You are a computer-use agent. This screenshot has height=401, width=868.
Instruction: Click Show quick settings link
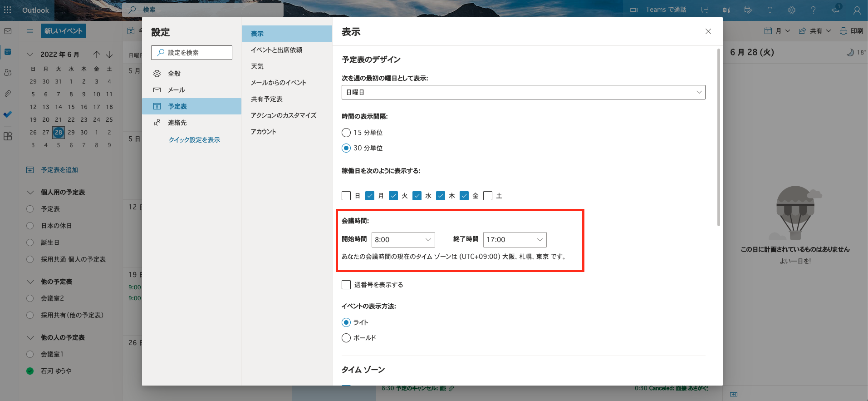(x=194, y=140)
